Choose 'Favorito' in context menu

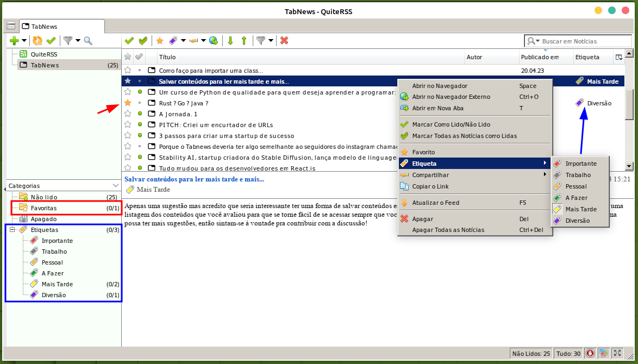click(475, 152)
